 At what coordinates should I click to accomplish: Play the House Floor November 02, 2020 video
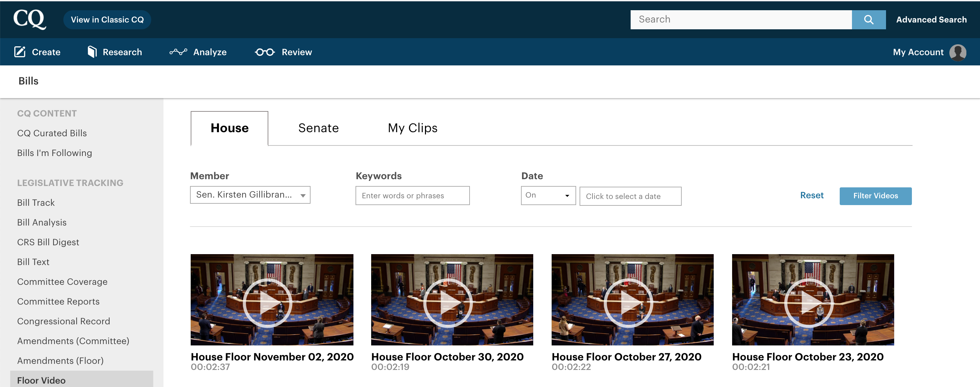click(267, 303)
